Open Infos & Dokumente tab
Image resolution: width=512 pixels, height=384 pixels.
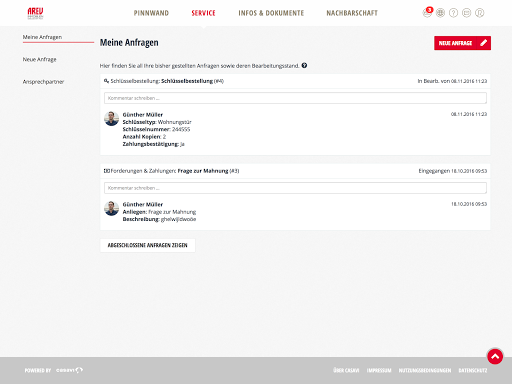coord(271,13)
